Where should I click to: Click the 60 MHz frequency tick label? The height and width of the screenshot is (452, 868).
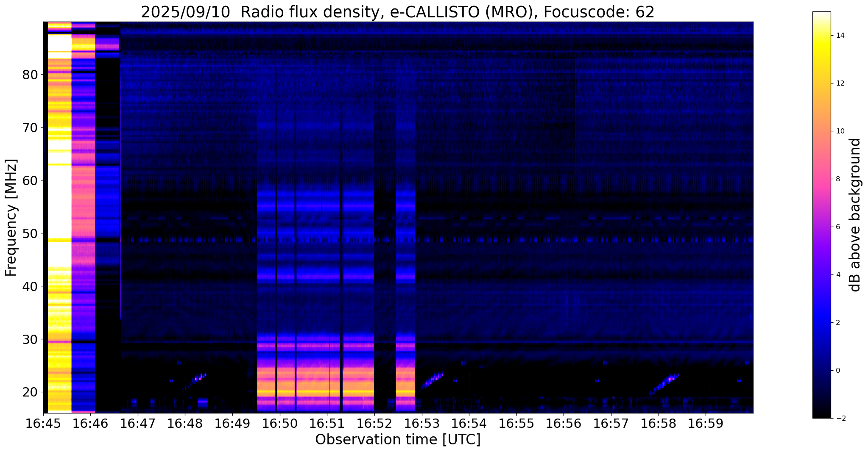[x=30, y=180]
